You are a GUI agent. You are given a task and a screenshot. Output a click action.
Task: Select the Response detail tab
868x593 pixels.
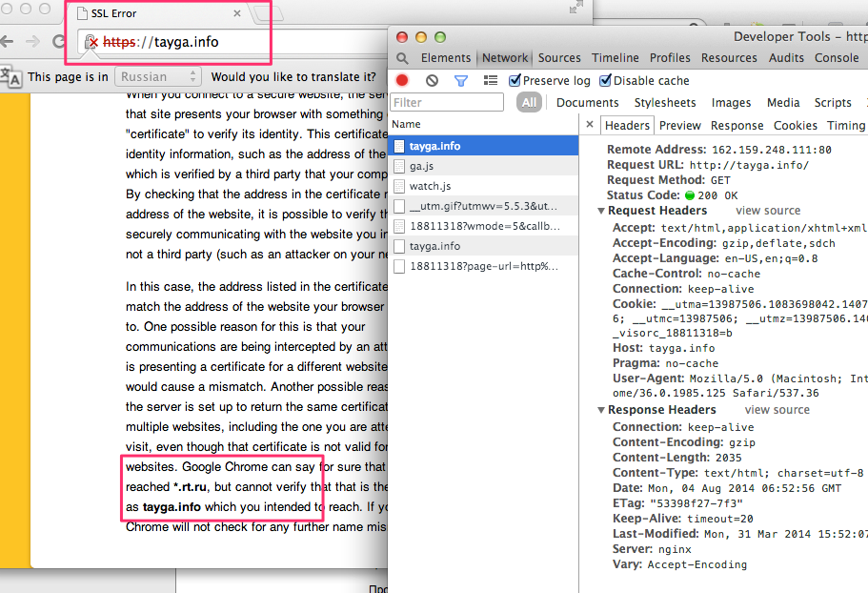point(737,126)
